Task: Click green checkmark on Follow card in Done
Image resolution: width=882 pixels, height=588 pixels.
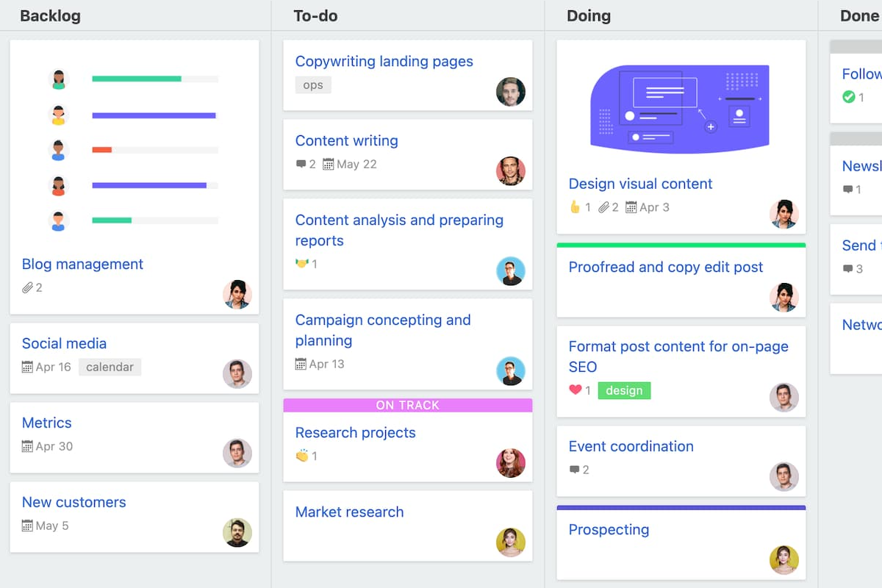Action: (x=848, y=96)
